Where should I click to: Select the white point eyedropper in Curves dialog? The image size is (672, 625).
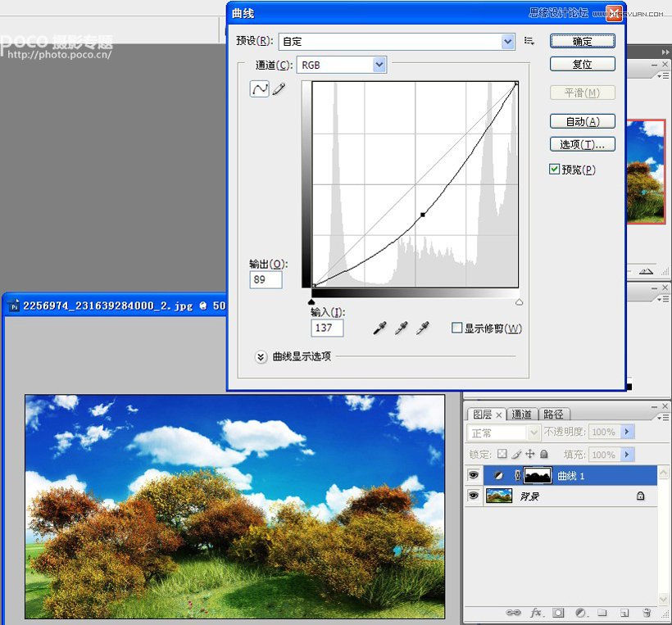click(422, 328)
